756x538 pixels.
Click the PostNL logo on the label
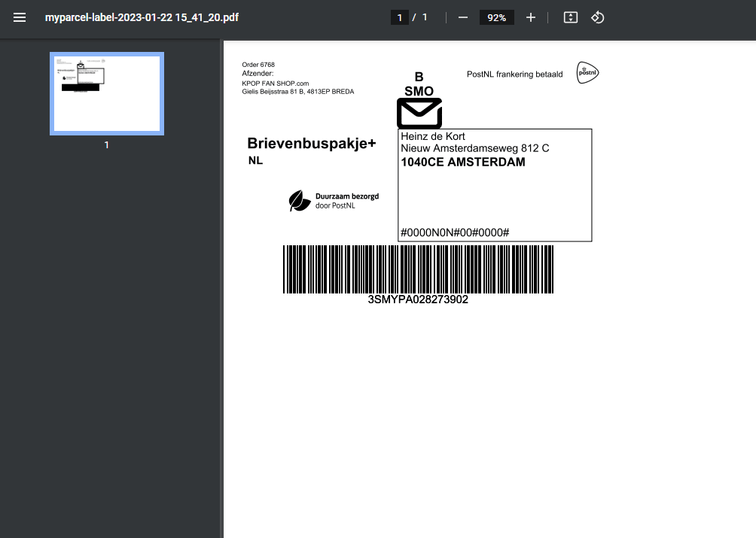tap(588, 73)
